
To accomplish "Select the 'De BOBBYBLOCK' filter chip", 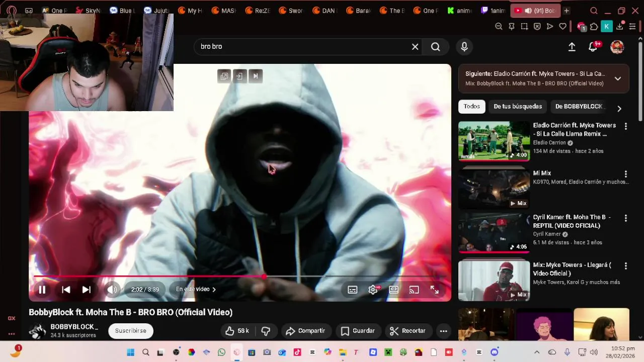I will point(579,107).
